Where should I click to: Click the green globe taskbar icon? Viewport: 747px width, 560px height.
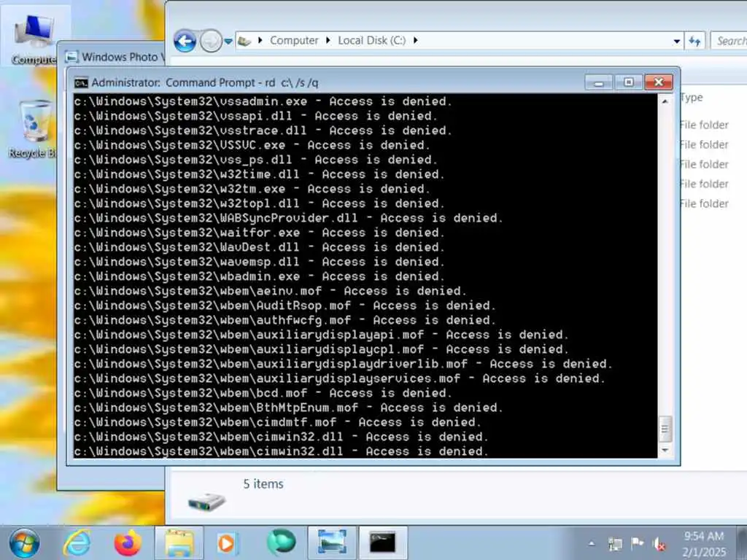pos(281,542)
